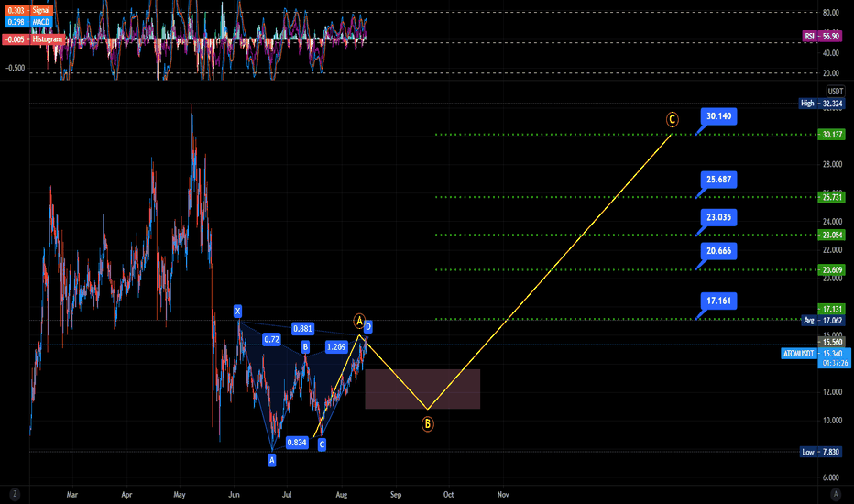This screenshot has height=504, width=854.
Task: Toggle auto scale with the A button
Action: pyautogui.click(x=836, y=494)
